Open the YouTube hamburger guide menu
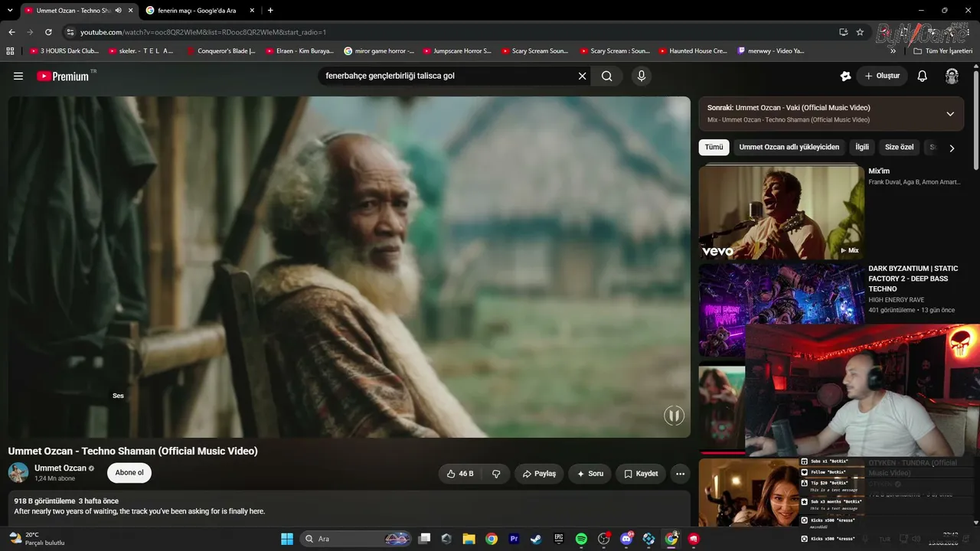This screenshot has height=551, width=980. [x=18, y=77]
